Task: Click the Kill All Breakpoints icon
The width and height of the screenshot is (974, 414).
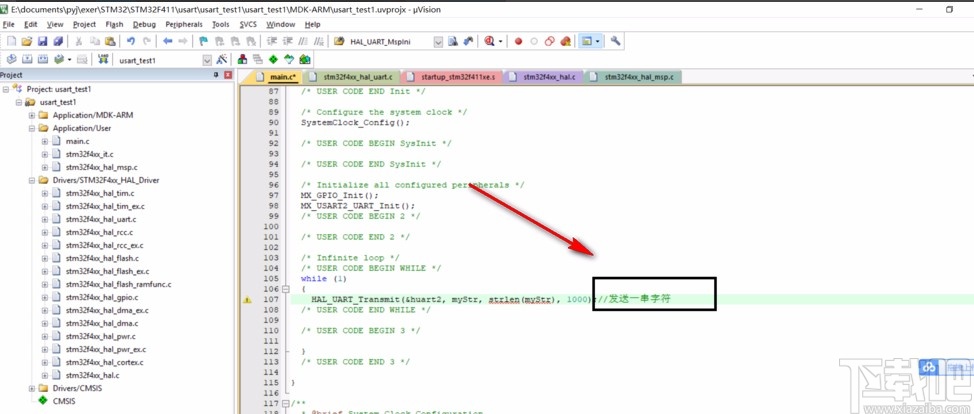Action: coord(565,41)
